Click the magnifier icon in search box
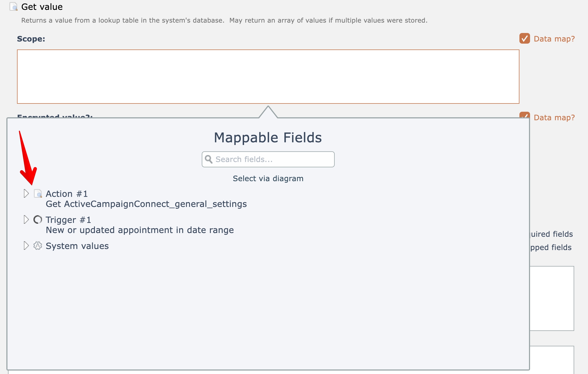The image size is (588, 374). click(x=209, y=159)
